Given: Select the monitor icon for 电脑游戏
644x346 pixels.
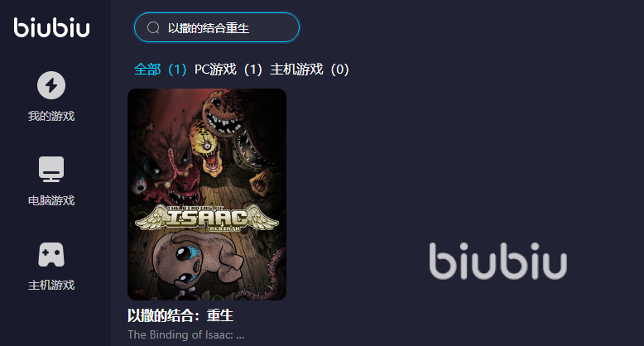Looking at the screenshot, I should coord(51,169).
